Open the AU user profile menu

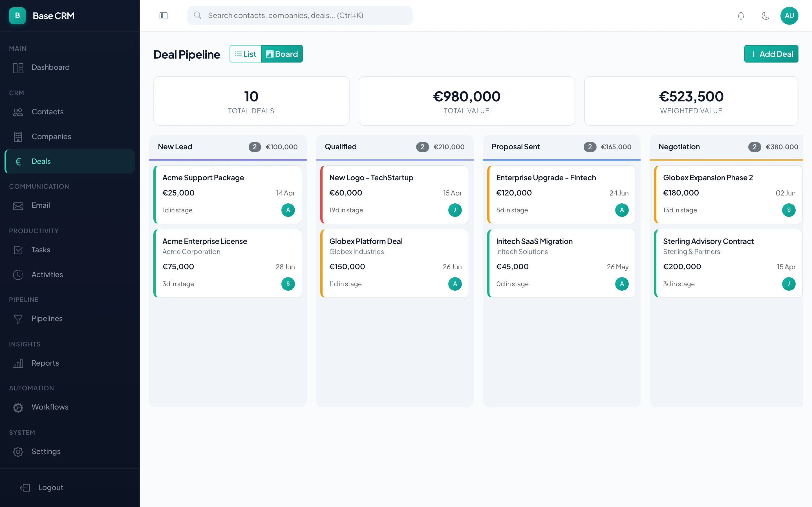click(x=789, y=15)
